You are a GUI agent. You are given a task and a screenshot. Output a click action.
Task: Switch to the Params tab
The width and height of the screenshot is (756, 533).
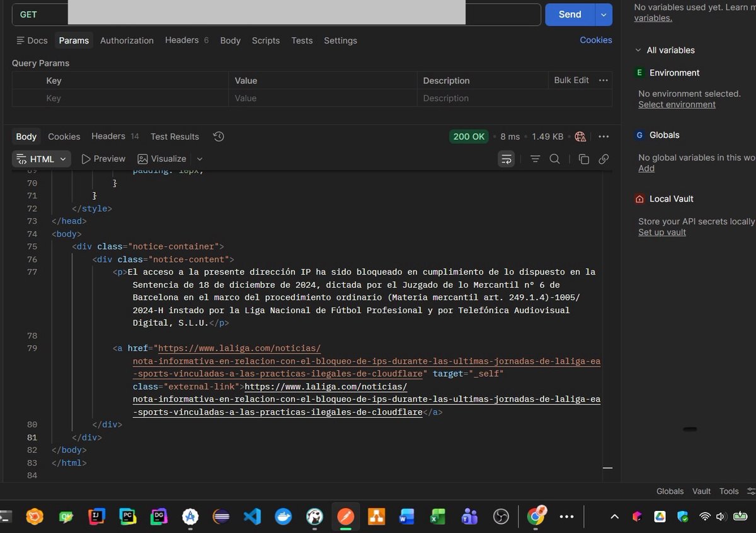[74, 40]
